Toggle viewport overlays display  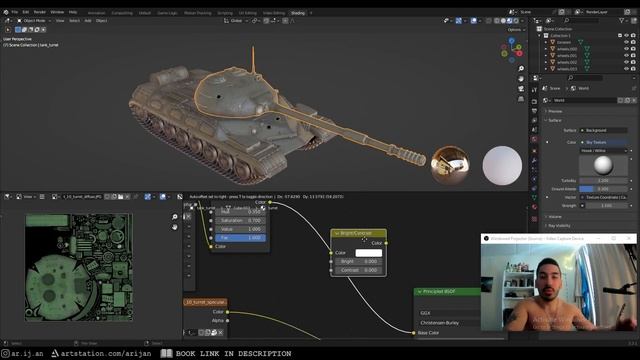click(473, 20)
